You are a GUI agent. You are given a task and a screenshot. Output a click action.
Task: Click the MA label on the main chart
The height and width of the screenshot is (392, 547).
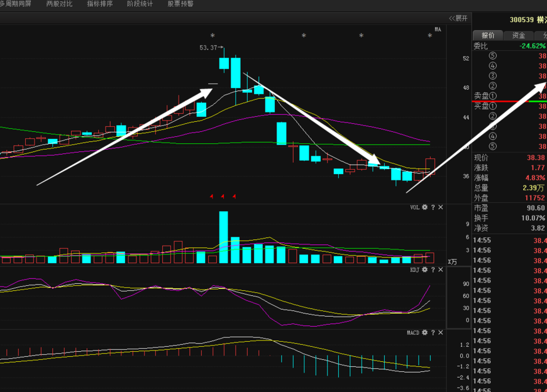(x=438, y=30)
